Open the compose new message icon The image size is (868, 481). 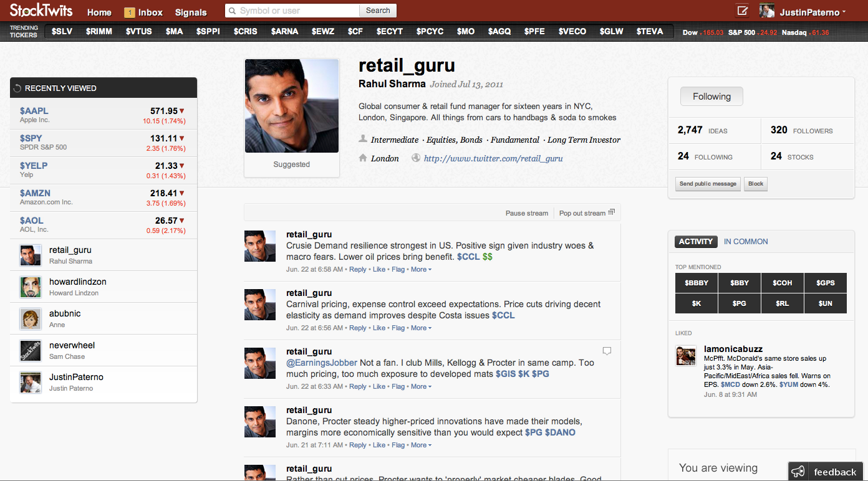742,11
